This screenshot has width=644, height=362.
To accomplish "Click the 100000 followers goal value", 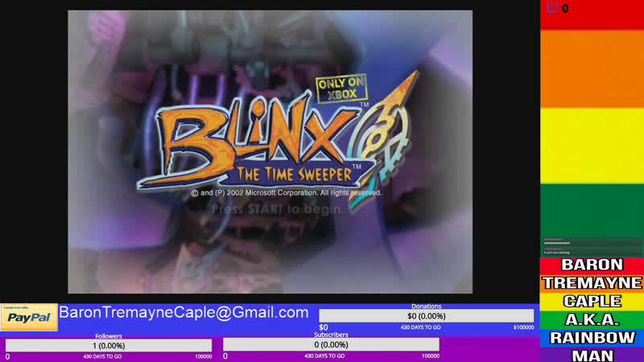I will (204, 356).
